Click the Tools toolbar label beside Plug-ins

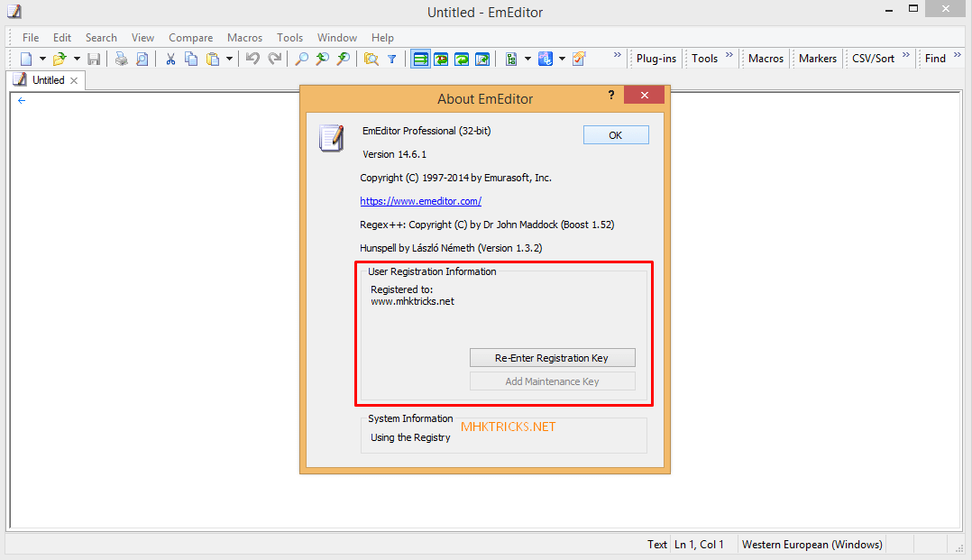click(705, 59)
